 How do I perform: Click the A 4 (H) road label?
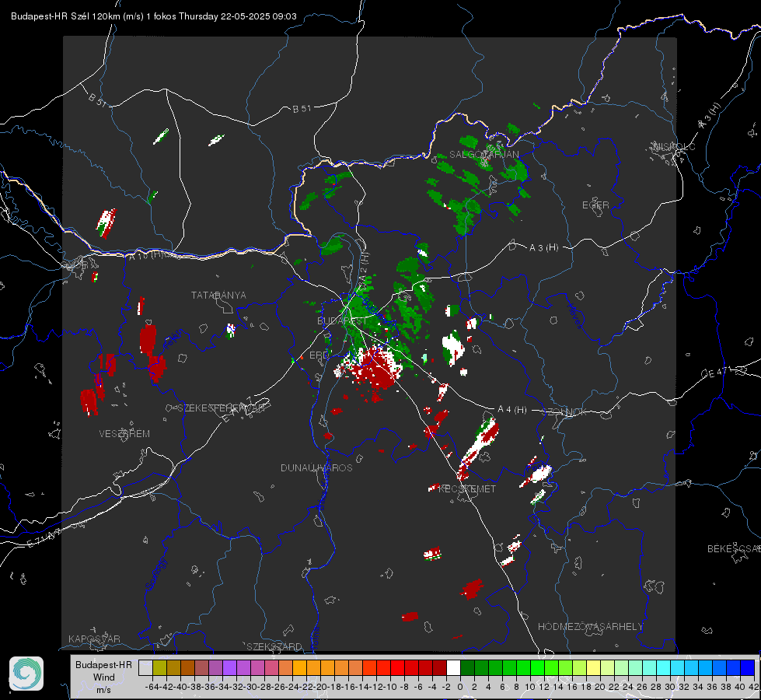[512, 410]
